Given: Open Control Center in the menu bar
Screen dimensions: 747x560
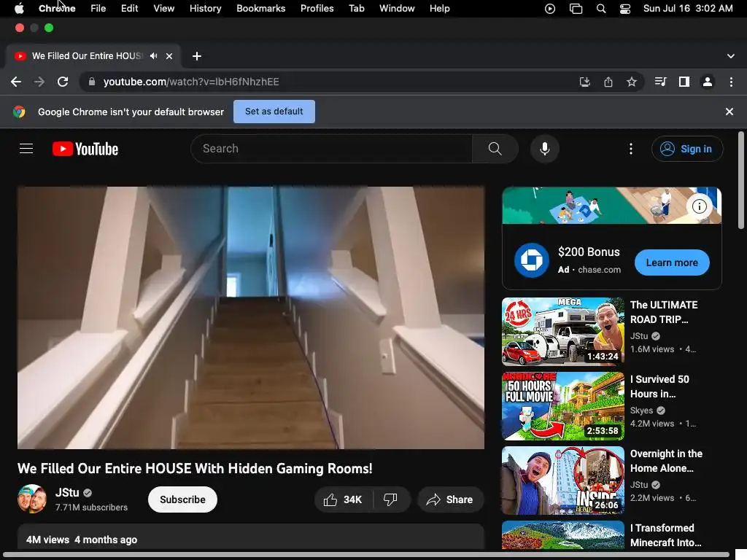Looking at the screenshot, I should pos(625,9).
